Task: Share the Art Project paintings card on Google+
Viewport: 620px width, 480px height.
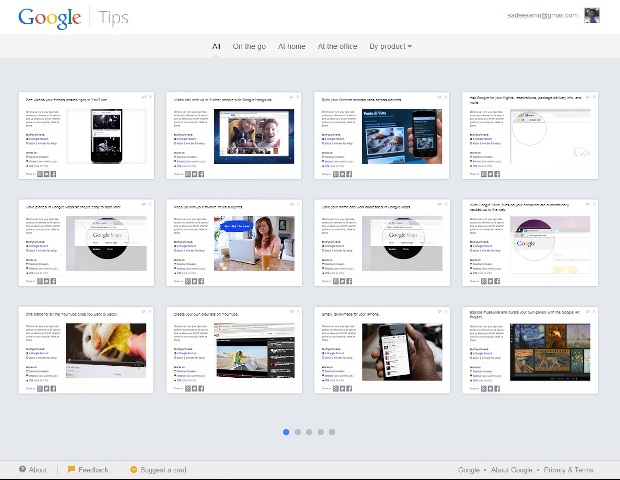Action: pos(484,389)
